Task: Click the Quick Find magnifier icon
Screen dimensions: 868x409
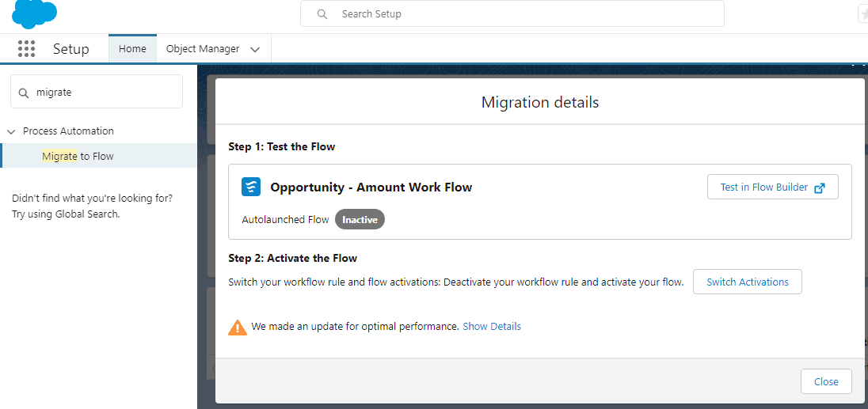Action: point(24,93)
